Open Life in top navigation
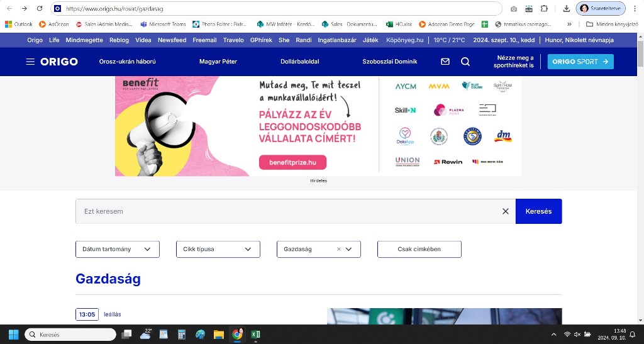 point(54,40)
